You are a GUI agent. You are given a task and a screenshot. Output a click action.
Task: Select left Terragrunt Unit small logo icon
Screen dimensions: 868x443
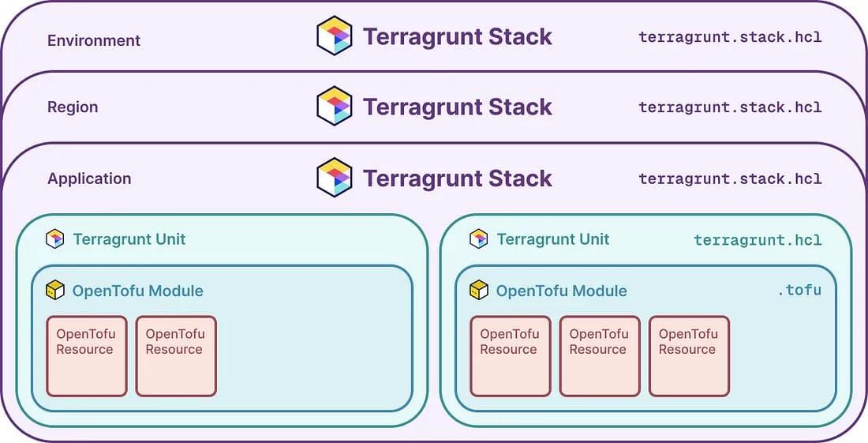coord(54,239)
